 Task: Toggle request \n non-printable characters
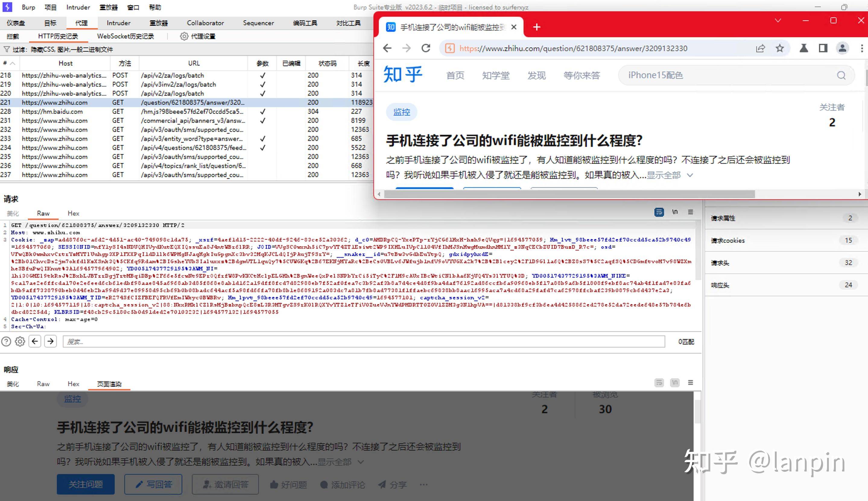(675, 212)
